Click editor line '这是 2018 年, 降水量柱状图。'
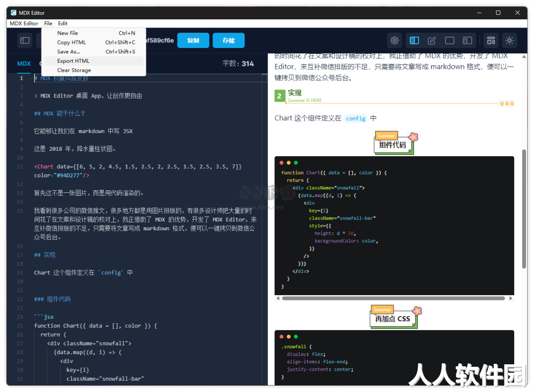The height and width of the screenshot is (392, 534). [x=75, y=149]
